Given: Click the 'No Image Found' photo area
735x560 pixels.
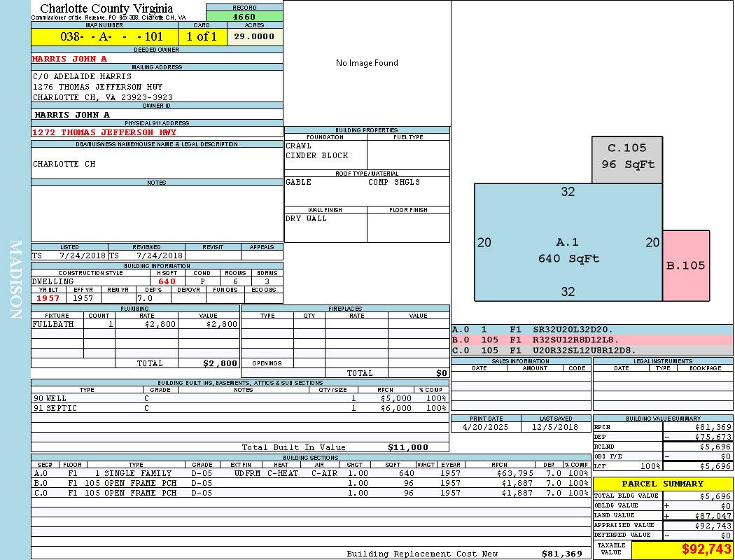Looking at the screenshot, I should [x=367, y=63].
